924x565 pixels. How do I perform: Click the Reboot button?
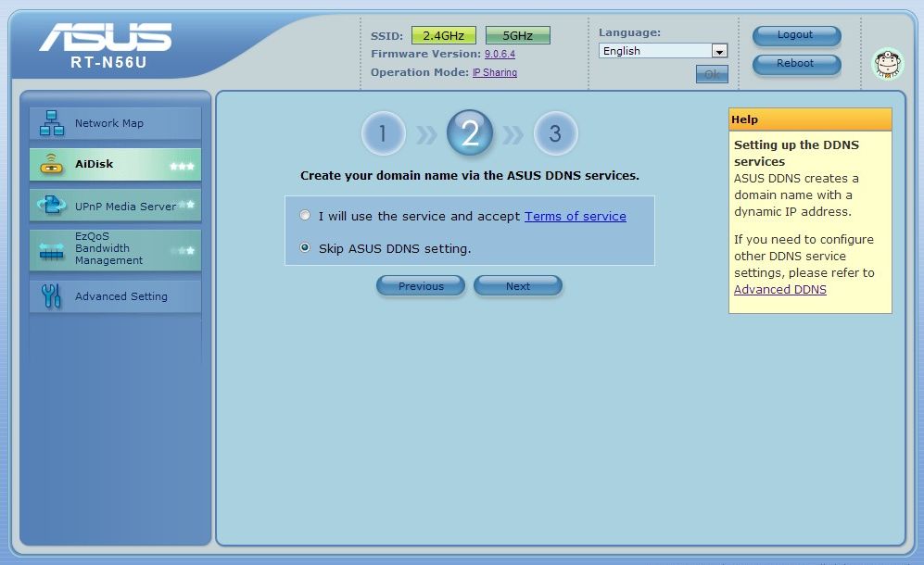click(795, 64)
